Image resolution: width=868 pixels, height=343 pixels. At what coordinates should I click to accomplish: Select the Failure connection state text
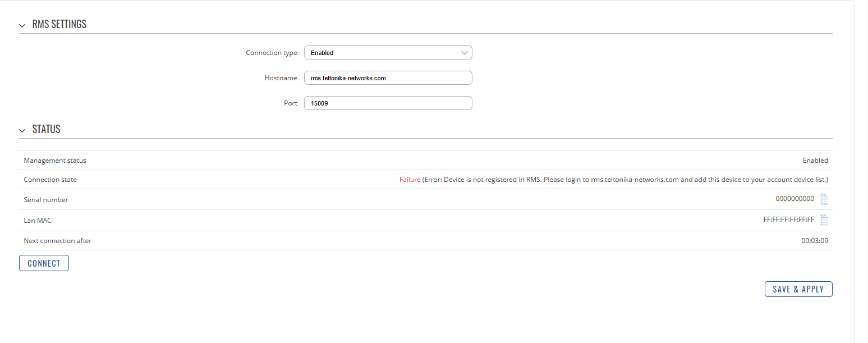click(410, 180)
